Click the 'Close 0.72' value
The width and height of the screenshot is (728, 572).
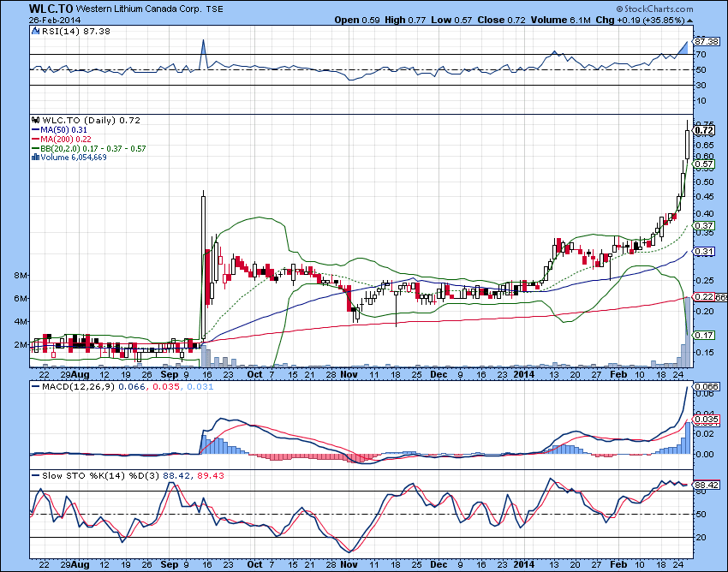(501, 21)
